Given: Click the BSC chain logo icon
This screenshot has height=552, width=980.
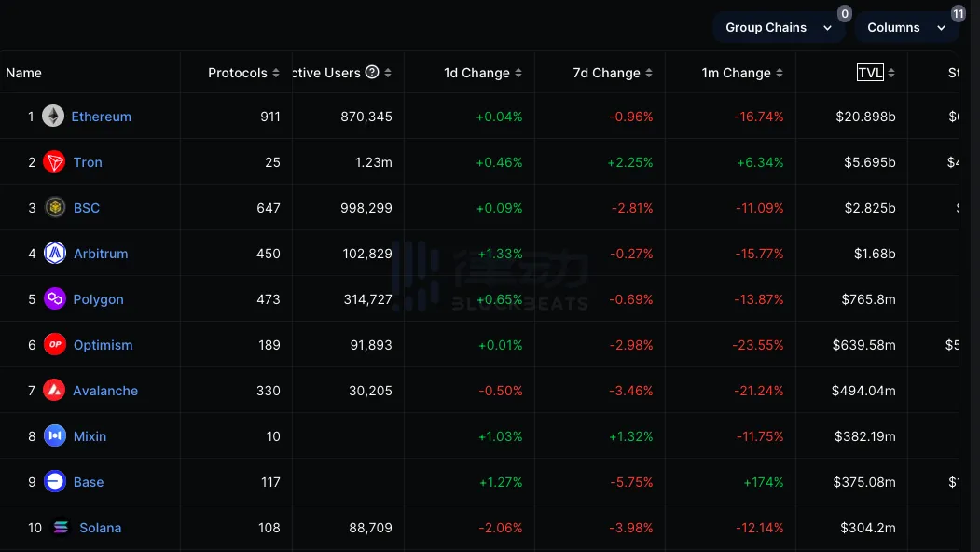Looking at the screenshot, I should click(55, 208).
